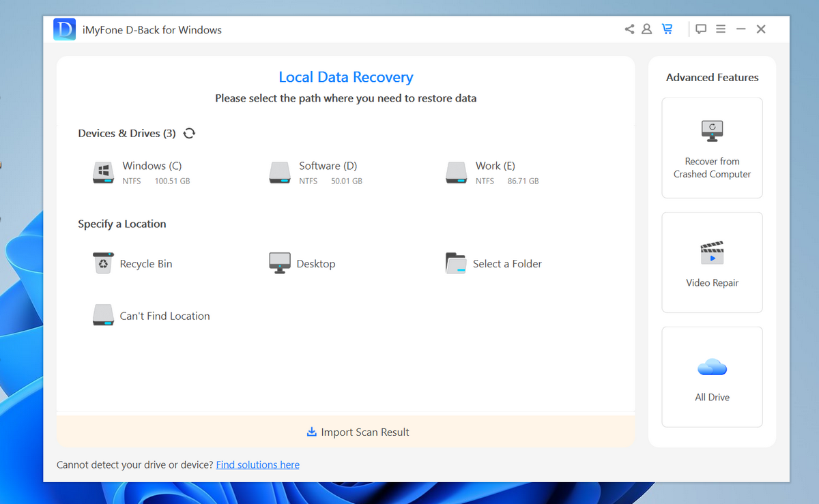The width and height of the screenshot is (819, 504).
Task: Choose the Desktop monitor icon
Action: pyautogui.click(x=280, y=263)
